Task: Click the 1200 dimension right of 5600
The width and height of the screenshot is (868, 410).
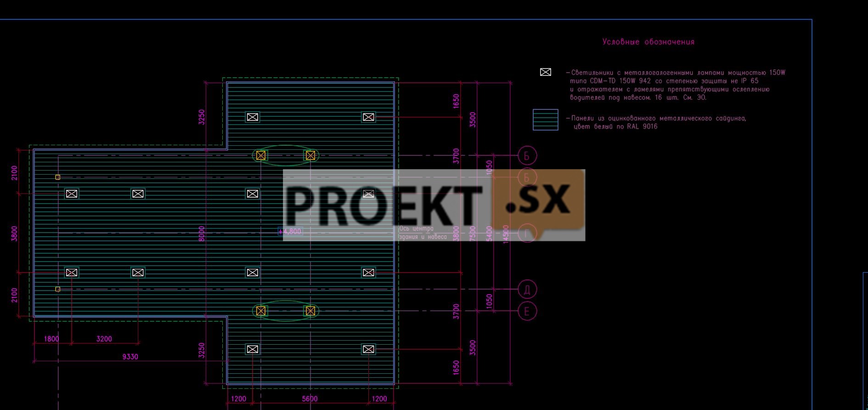Action: coord(379,399)
